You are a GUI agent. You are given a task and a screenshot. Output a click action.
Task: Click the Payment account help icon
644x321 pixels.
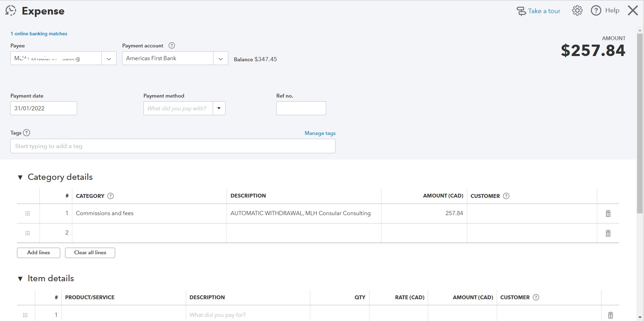pos(172,46)
